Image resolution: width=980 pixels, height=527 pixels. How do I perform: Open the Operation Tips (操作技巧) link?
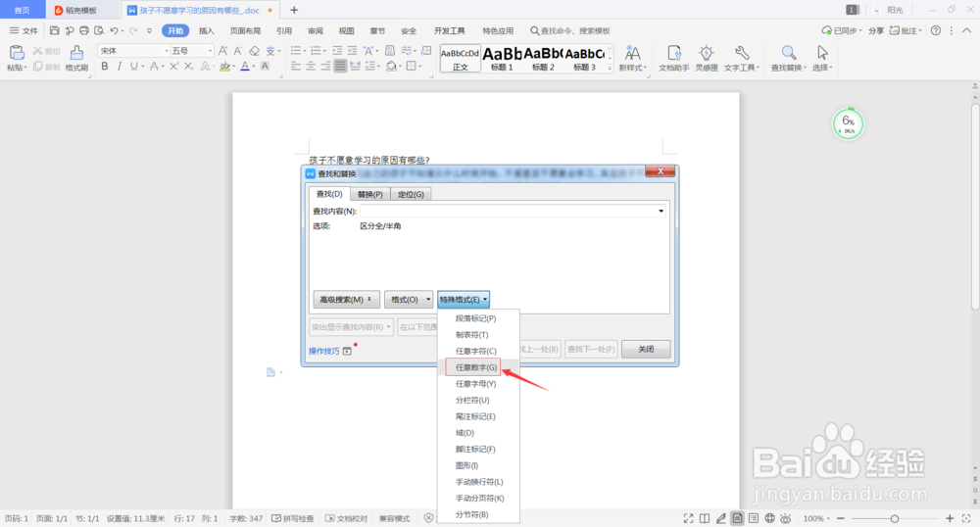click(323, 351)
